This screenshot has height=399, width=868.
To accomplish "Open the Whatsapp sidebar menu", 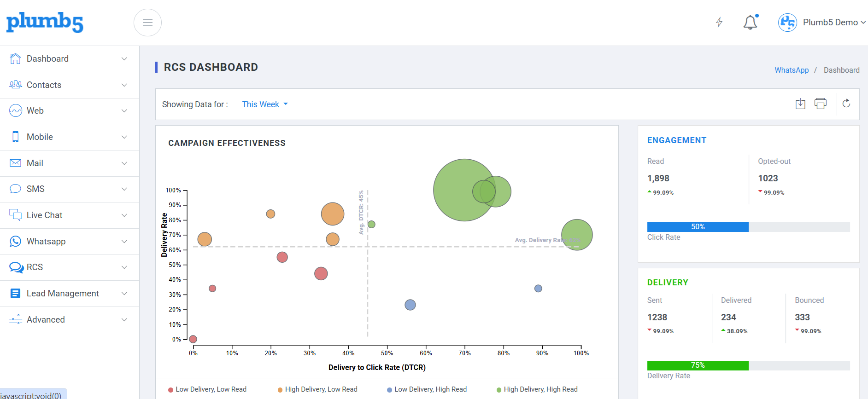I will click(70, 242).
